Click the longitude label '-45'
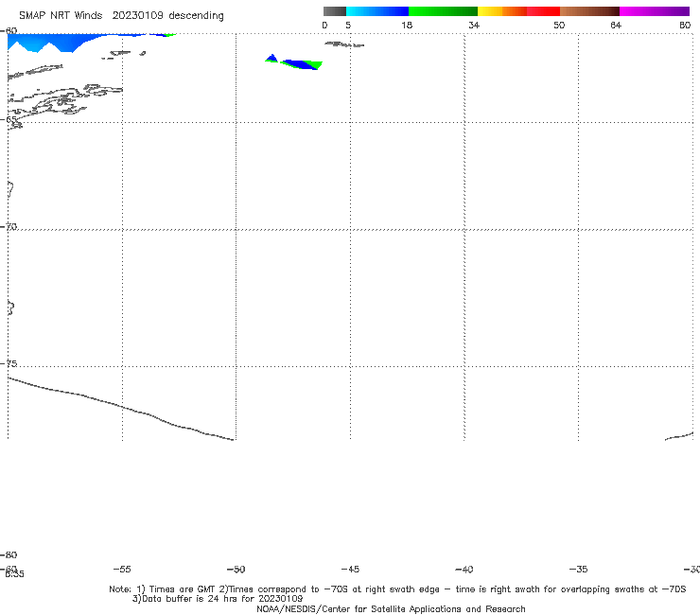This screenshot has width=700, height=615. click(x=350, y=570)
